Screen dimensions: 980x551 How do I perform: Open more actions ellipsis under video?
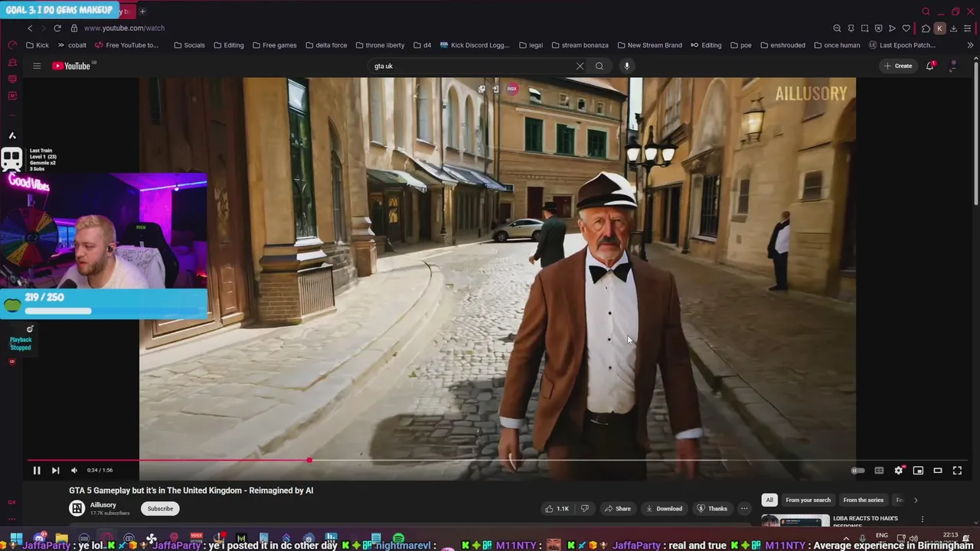point(744,508)
